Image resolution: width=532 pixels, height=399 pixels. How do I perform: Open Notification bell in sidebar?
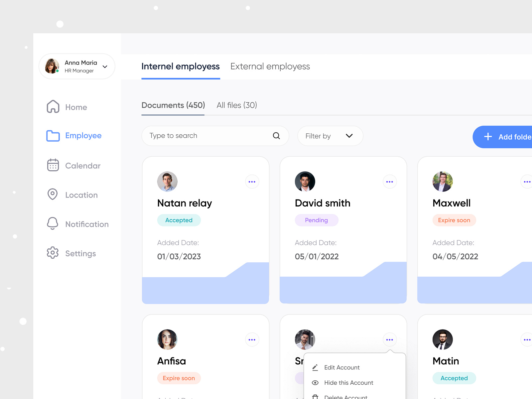pyautogui.click(x=52, y=223)
